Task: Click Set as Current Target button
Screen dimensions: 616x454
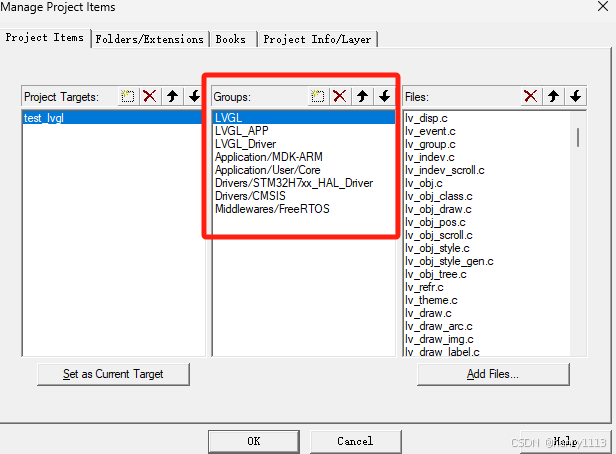Action: tap(113, 374)
